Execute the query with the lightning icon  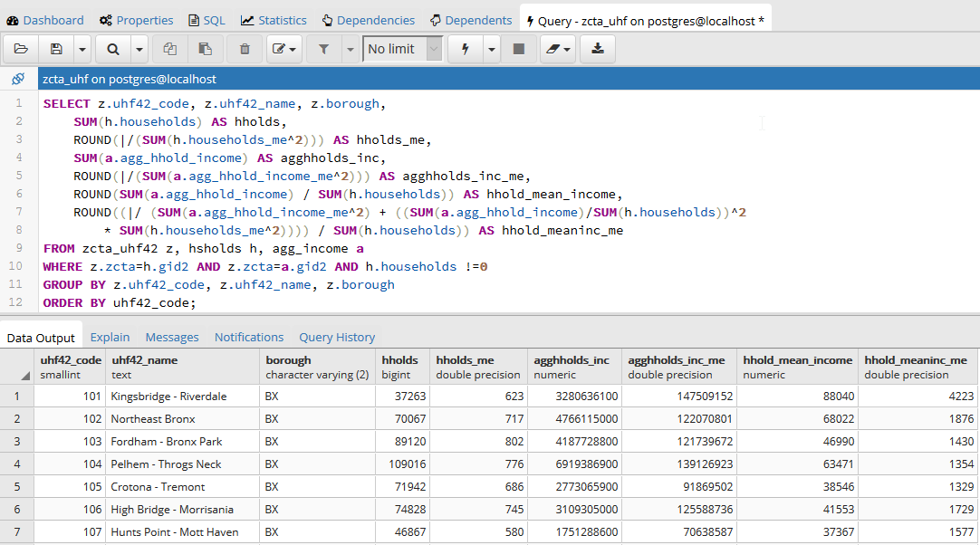click(464, 48)
